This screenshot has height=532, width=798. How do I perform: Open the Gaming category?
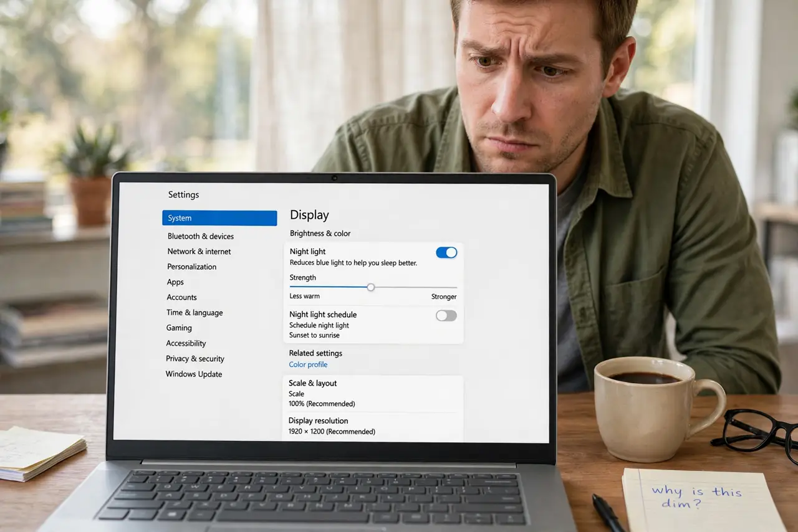coord(179,328)
